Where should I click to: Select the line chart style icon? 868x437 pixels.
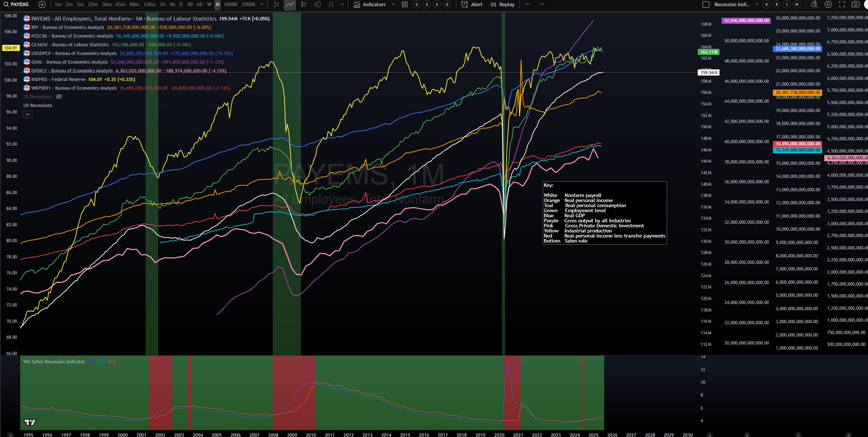pyautogui.click(x=289, y=5)
